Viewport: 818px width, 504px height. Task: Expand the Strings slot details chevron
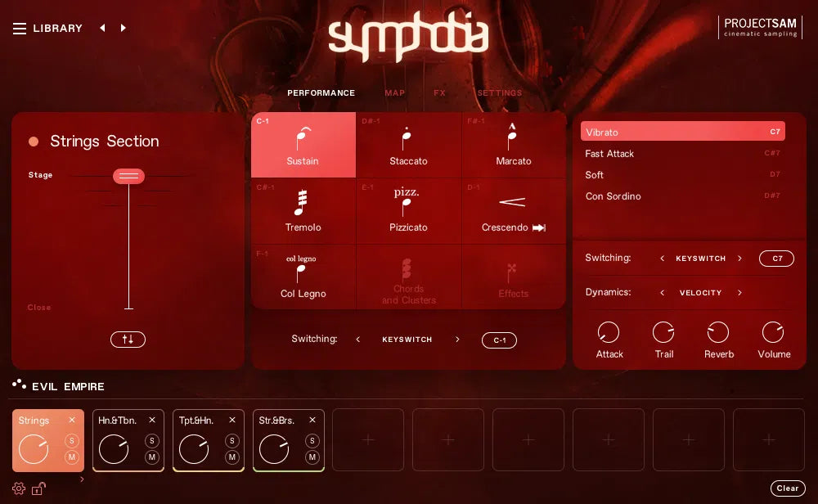(x=82, y=479)
